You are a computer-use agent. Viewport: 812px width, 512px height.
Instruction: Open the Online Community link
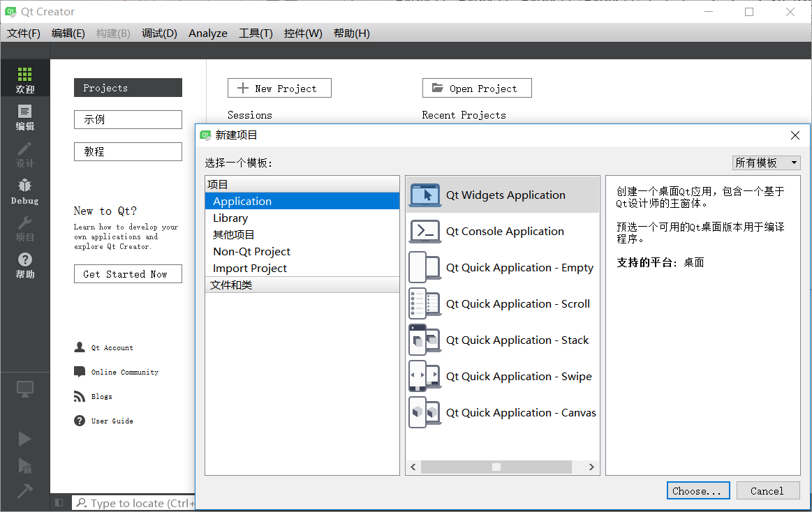[x=124, y=372]
